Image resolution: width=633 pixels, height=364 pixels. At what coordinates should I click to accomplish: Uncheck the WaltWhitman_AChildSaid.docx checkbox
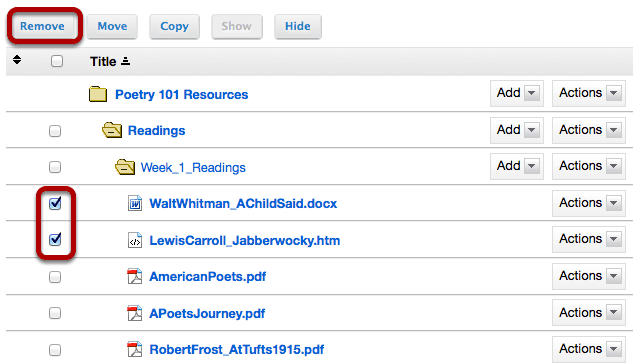click(55, 203)
